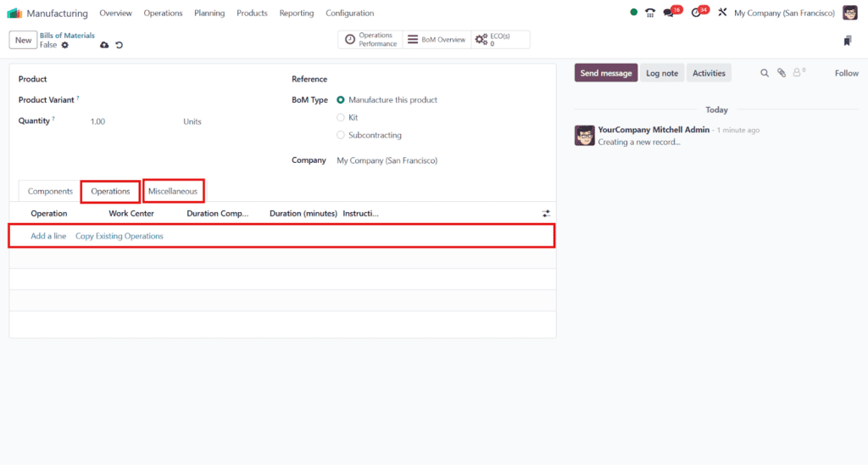868x465 pixels.
Task: Click the Duration Comp... column header
Action: [218, 213]
